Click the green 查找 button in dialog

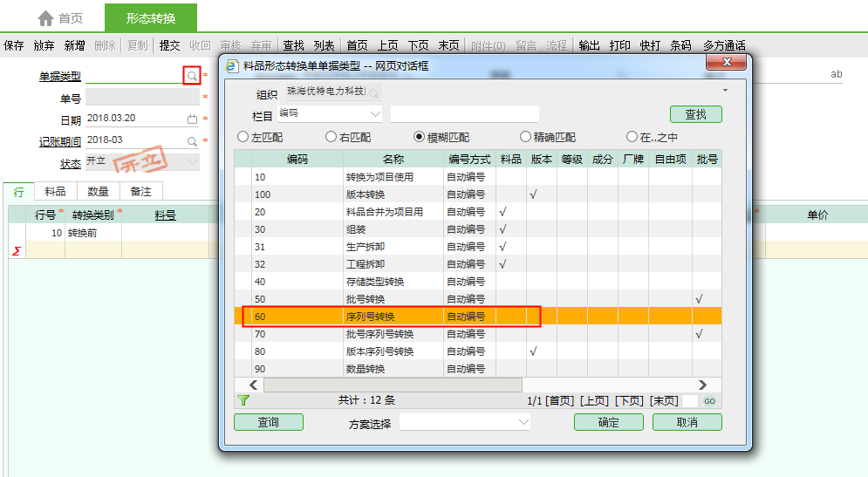point(695,114)
